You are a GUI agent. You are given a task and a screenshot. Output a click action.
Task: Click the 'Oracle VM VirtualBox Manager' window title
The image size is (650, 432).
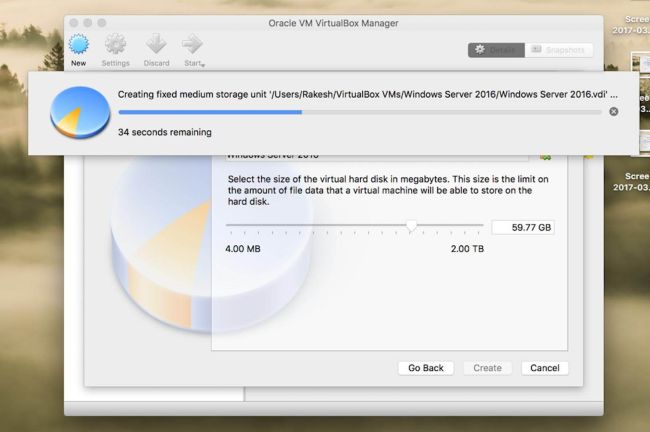[333, 23]
